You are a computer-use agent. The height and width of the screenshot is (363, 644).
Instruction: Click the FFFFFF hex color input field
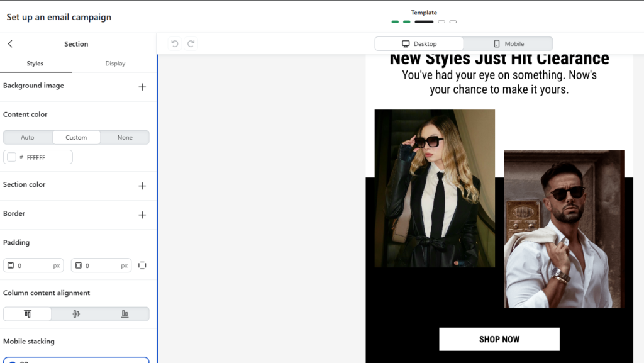pos(44,157)
